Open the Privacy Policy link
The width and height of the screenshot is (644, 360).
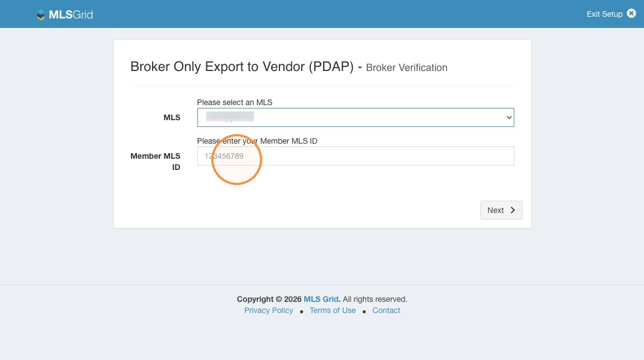pyautogui.click(x=268, y=310)
